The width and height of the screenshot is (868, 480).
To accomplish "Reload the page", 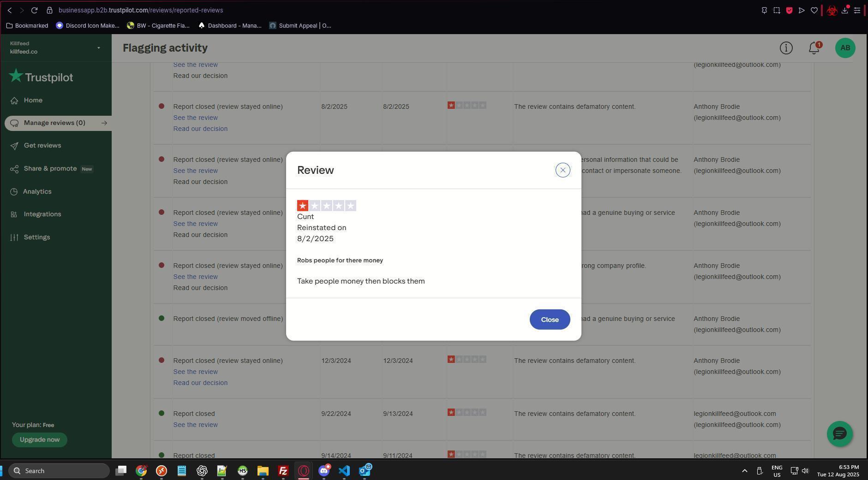I will coord(34,10).
